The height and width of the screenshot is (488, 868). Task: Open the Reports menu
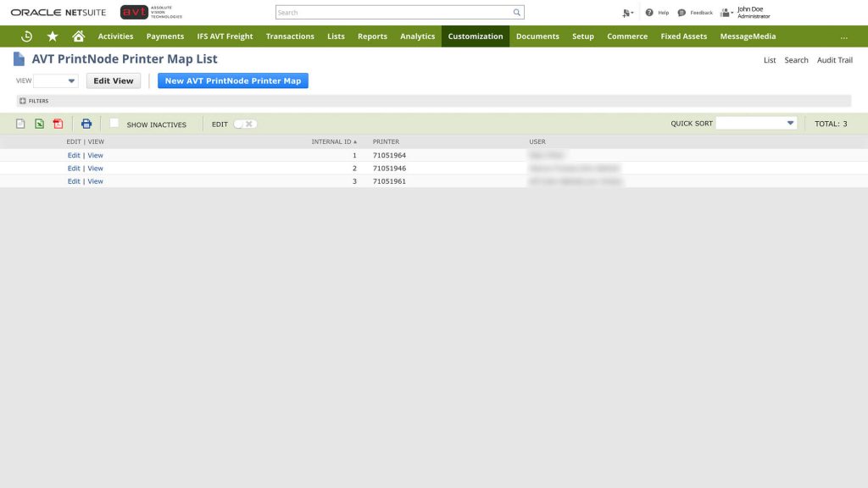pyautogui.click(x=373, y=36)
